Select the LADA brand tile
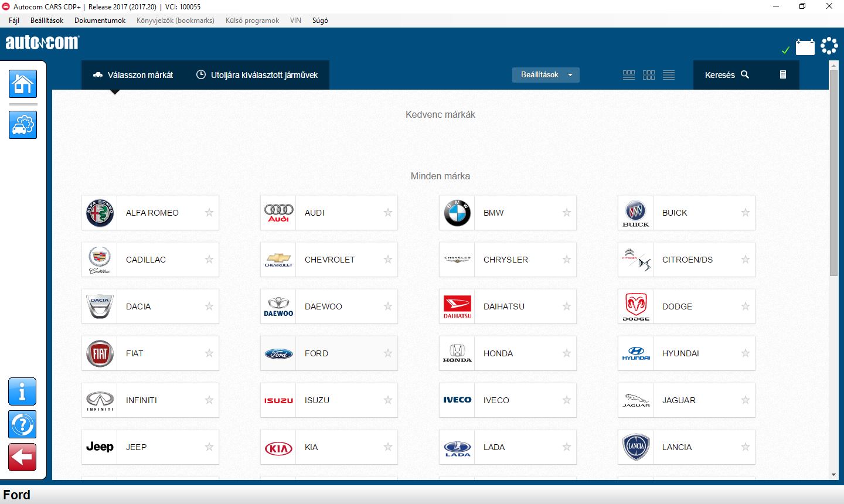Image resolution: width=844 pixels, height=504 pixels. click(508, 447)
